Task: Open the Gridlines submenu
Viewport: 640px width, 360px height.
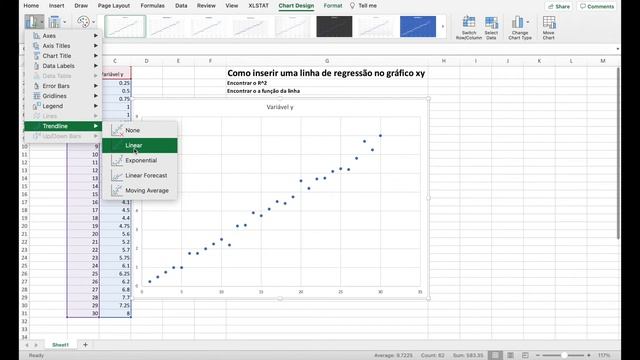Action: pyautogui.click(x=63, y=96)
